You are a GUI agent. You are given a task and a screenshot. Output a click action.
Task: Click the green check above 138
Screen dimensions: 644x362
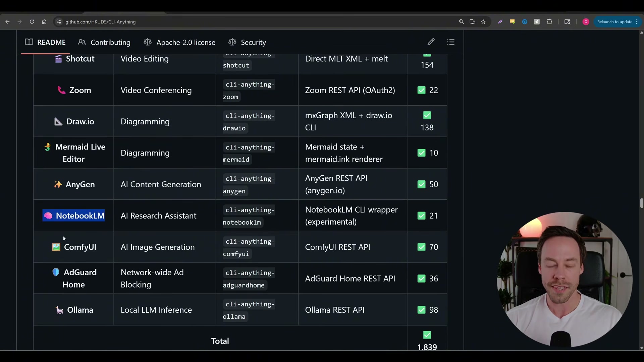(x=427, y=115)
